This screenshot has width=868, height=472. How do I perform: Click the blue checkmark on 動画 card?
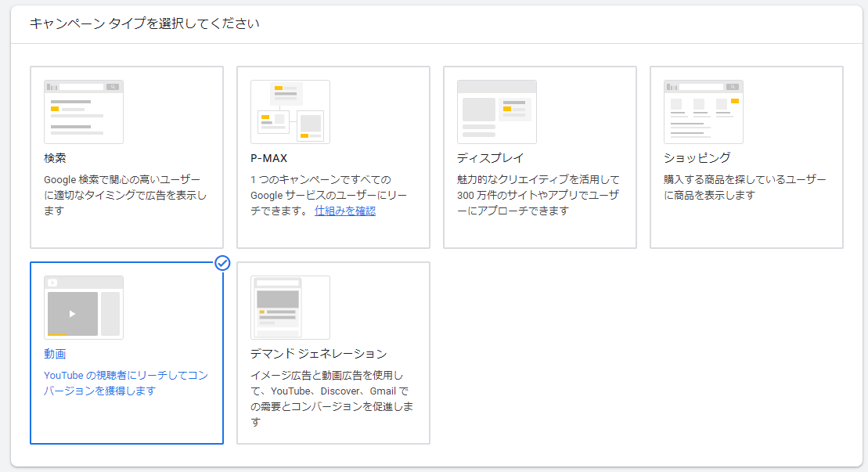tap(222, 263)
